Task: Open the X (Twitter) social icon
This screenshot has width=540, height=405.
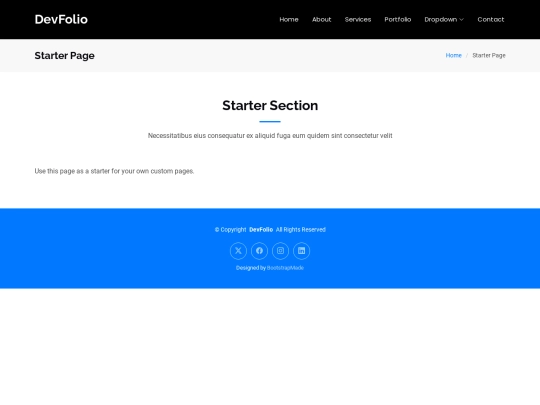Action: (238, 251)
